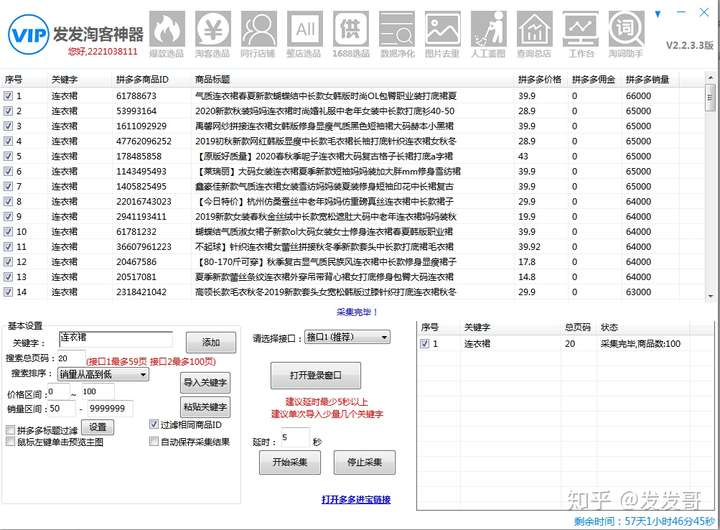Focus the maximum price field showing 100
Viewport: 720px width, 530px height.
[98, 392]
